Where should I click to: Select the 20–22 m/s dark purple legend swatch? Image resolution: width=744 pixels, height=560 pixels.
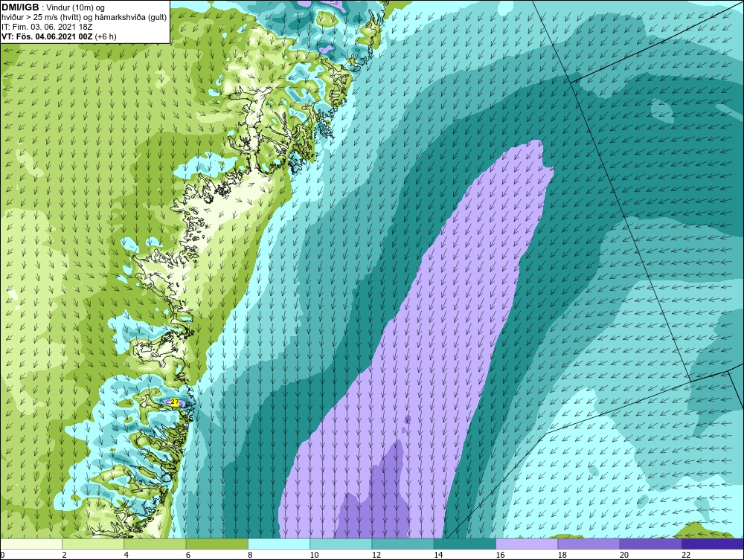coord(650,544)
